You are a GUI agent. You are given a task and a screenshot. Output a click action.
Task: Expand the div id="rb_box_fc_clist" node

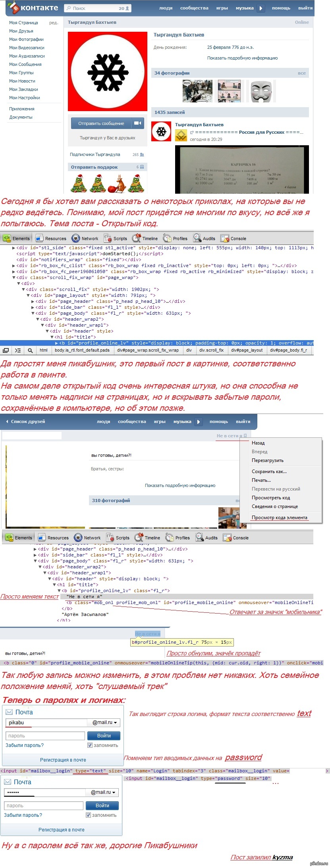[x=14, y=266]
